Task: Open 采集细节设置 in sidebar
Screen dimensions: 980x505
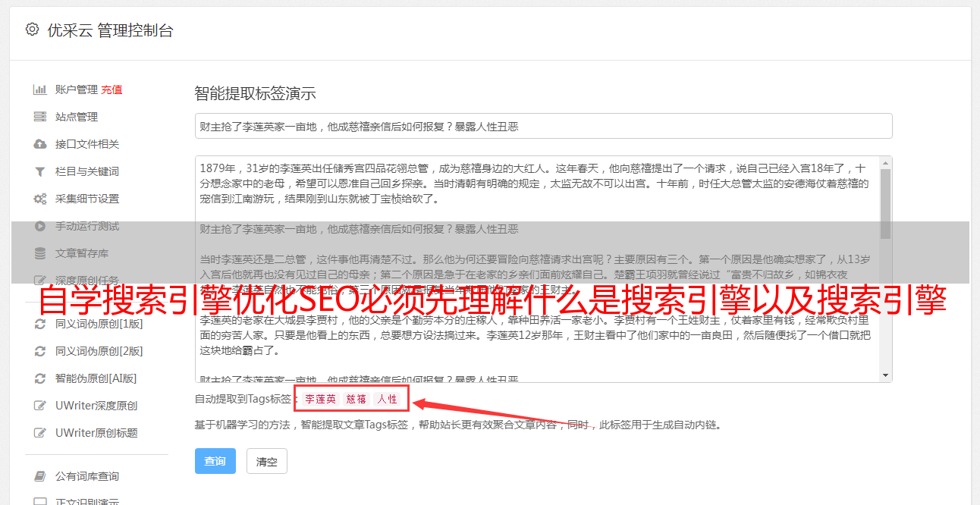Action: (x=87, y=199)
